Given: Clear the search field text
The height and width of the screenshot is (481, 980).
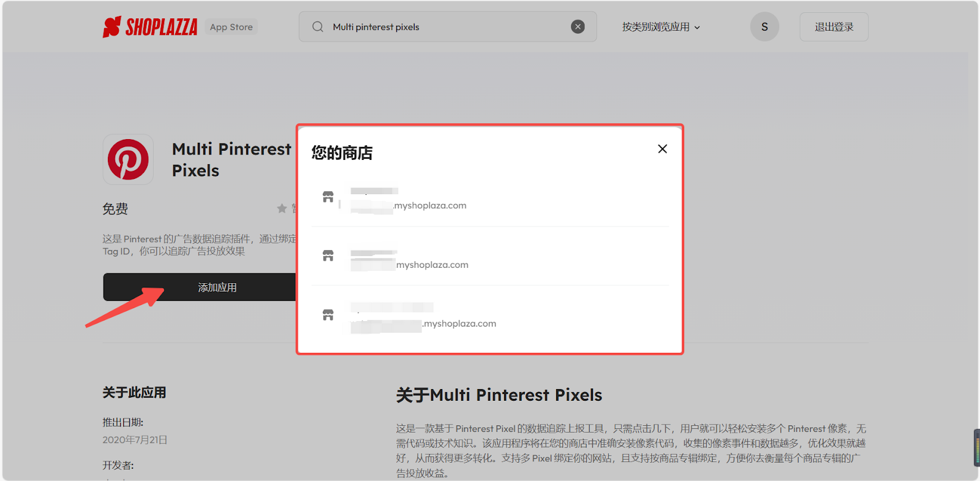Looking at the screenshot, I should (578, 27).
